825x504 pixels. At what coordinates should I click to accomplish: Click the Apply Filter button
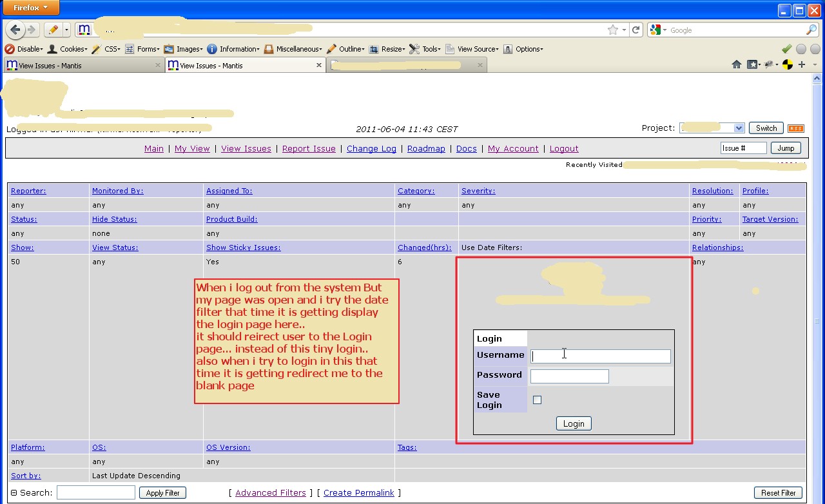click(x=162, y=493)
